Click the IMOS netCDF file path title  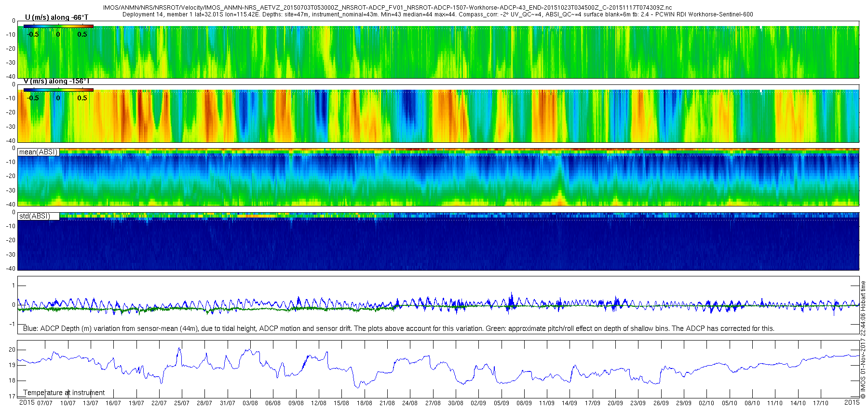click(387, 8)
